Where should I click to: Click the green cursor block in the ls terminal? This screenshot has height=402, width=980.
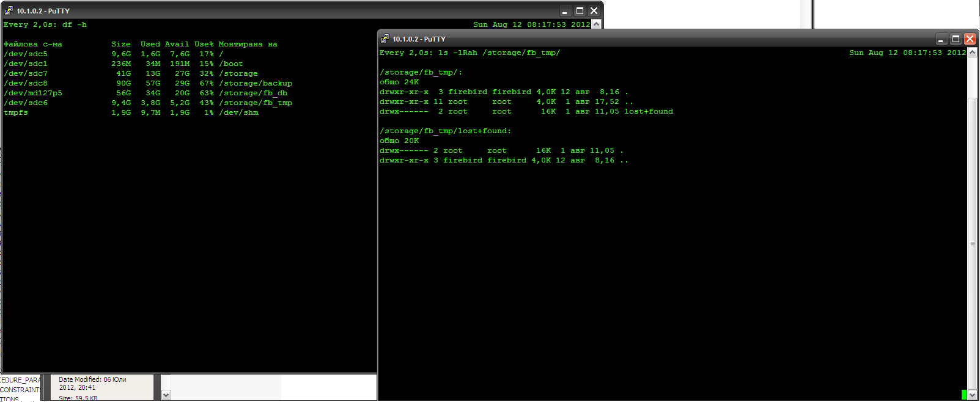pos(964,395)
